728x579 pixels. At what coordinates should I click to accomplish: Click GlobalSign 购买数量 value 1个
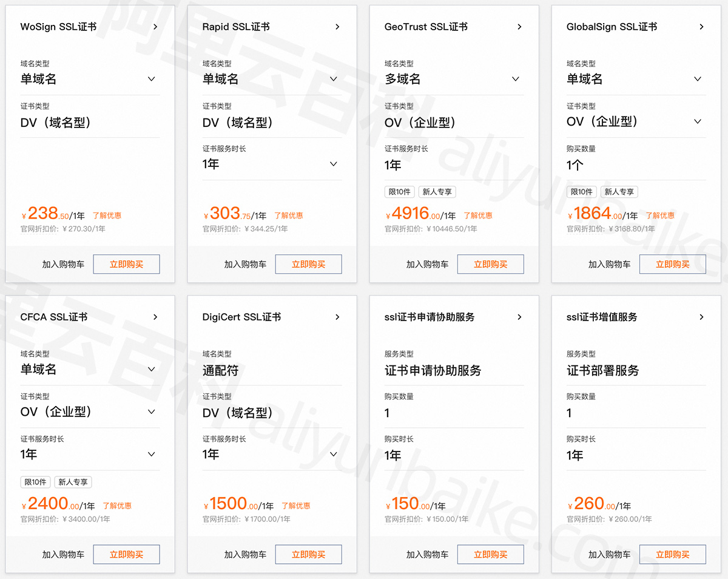pos(575,164)
